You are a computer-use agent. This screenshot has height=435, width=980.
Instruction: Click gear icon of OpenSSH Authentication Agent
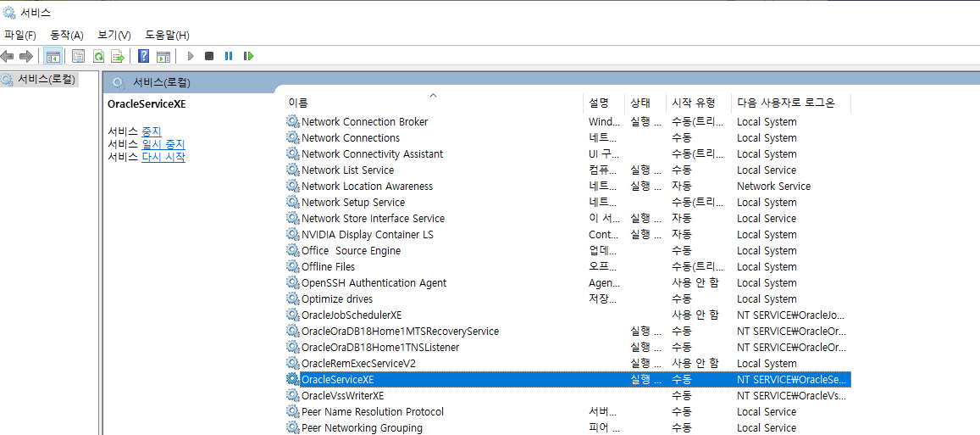pos(292,283)
